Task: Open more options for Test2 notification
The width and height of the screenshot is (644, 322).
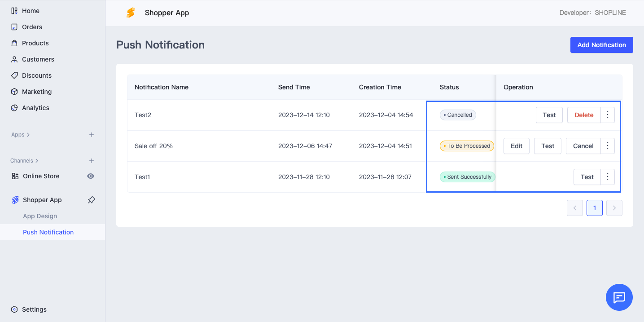Action: pos(608,115)
